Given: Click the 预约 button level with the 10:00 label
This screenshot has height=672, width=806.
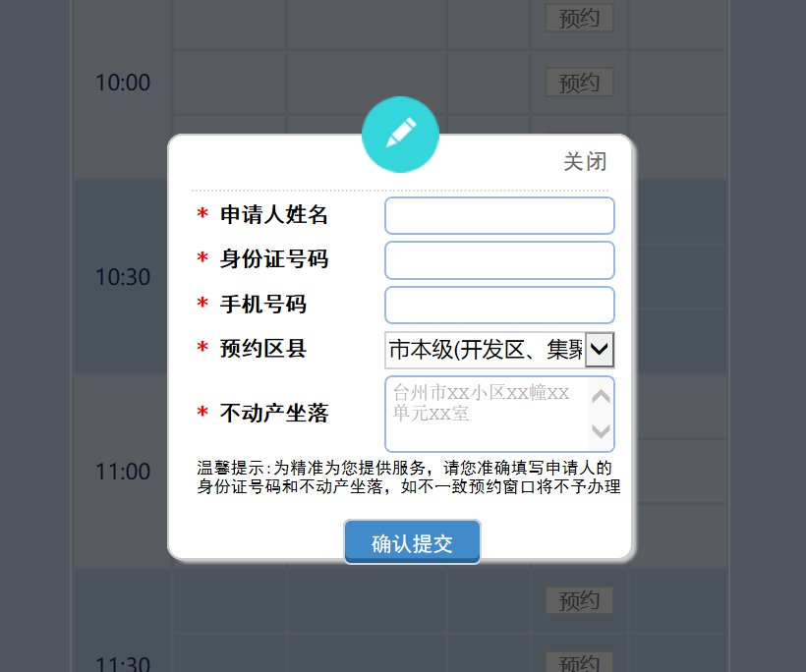Looking at the screenshot, I should point(579,83).
